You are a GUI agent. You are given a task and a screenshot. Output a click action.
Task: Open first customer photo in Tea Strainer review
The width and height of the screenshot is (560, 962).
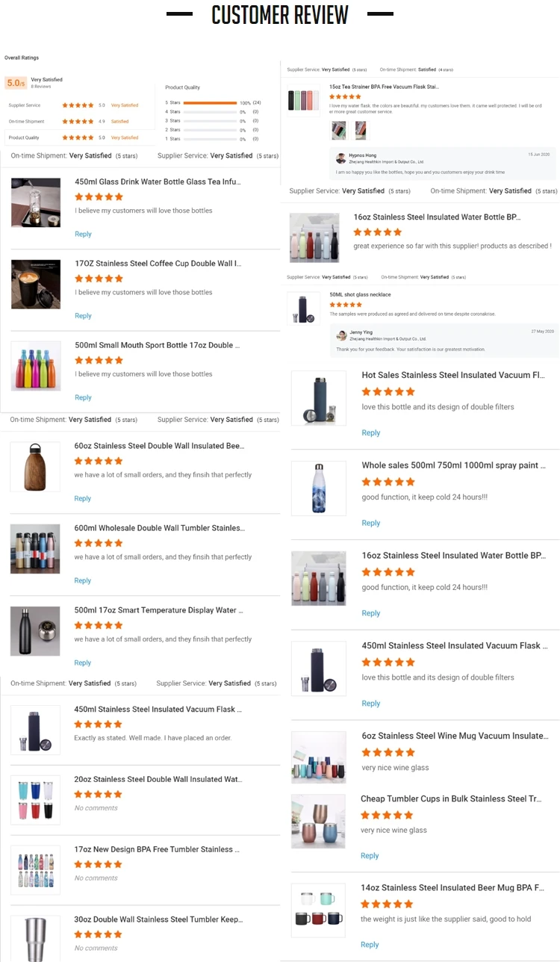tap(339, 131)
